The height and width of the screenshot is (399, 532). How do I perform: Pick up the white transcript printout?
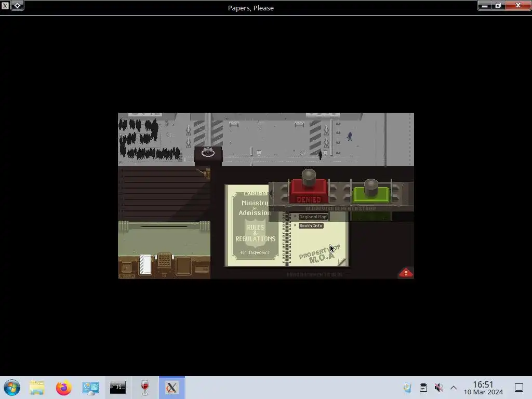pyautogui.click(x=145, y=264)
